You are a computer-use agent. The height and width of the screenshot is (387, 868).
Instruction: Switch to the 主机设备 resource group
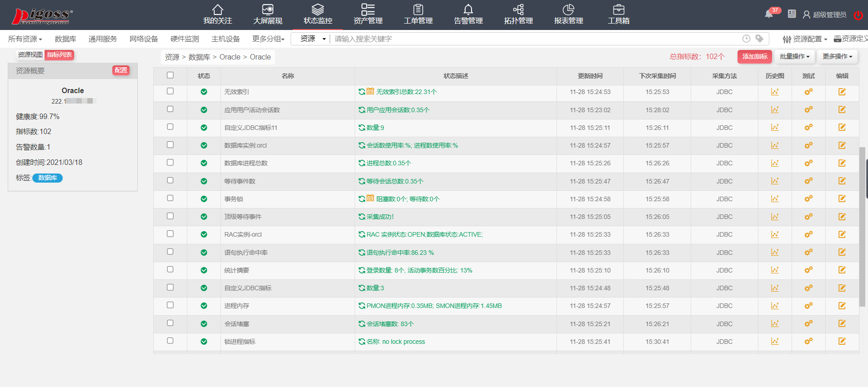226,39
